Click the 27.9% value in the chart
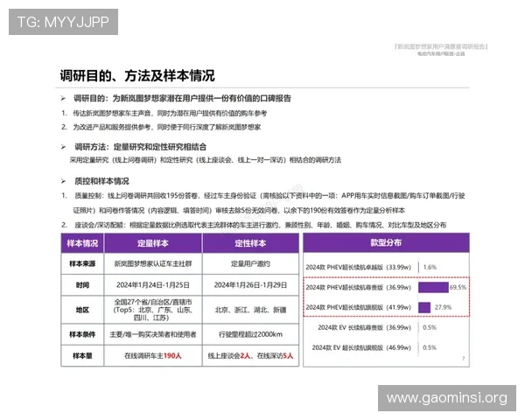525x420 pixels. tap(443, 307)
